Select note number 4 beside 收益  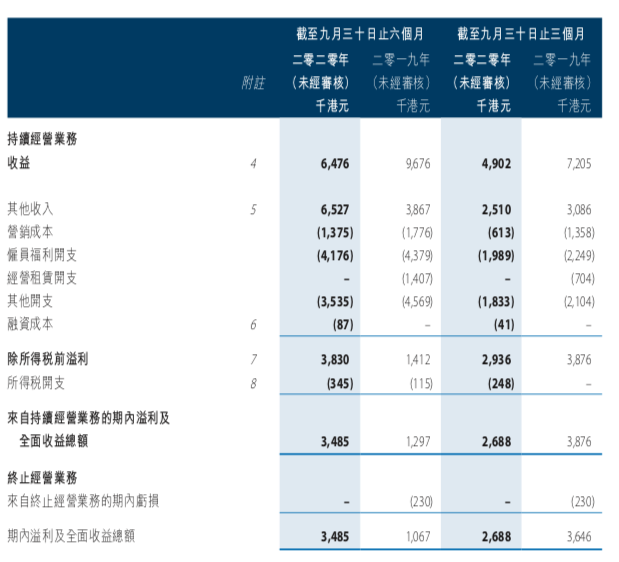point(254,162)
